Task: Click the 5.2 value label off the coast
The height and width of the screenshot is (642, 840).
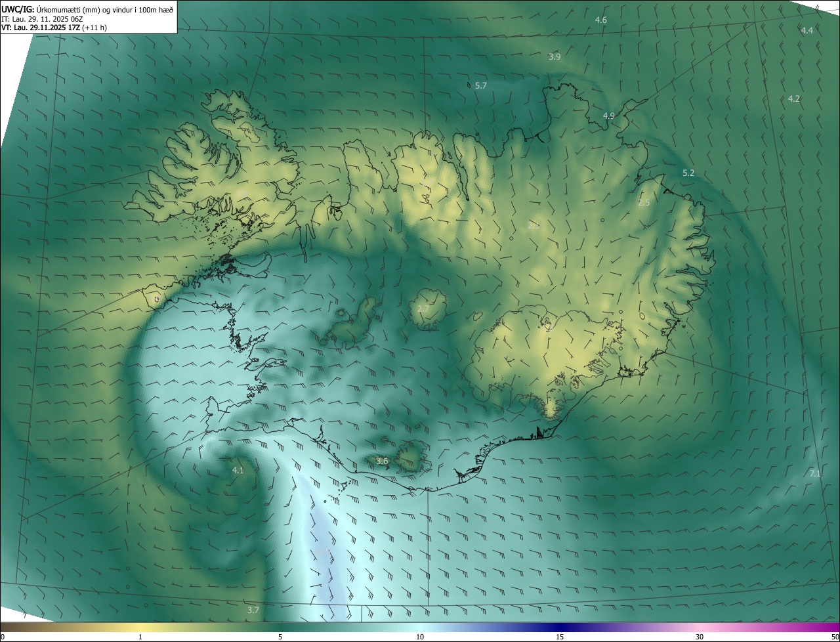Action: pyautogui.click(x=688, y=173)
